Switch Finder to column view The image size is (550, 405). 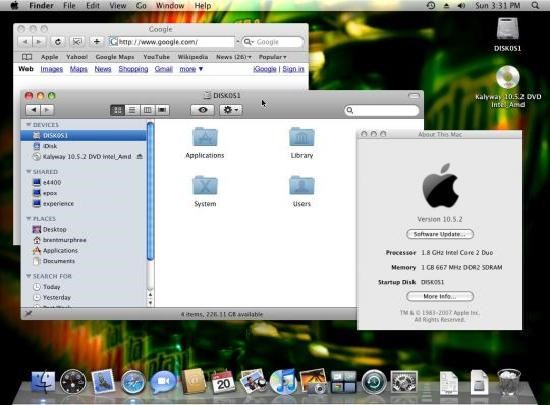[x=147, y=110]
